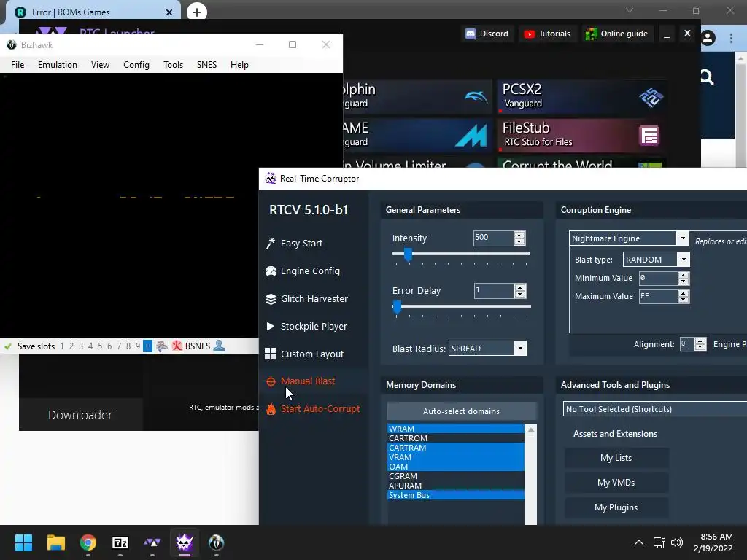Image resolution: width=747 pixels, height=560 pixels.
Task: Click the Maximum Value stepper
Action: point(683,296)
